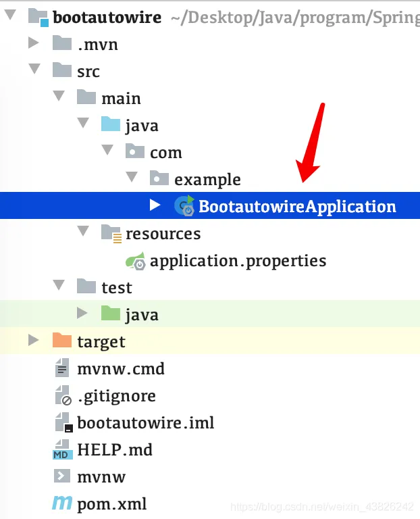Collapse the src folder arrow
This screenshot has height=519, width=420.
click(34, 71)
